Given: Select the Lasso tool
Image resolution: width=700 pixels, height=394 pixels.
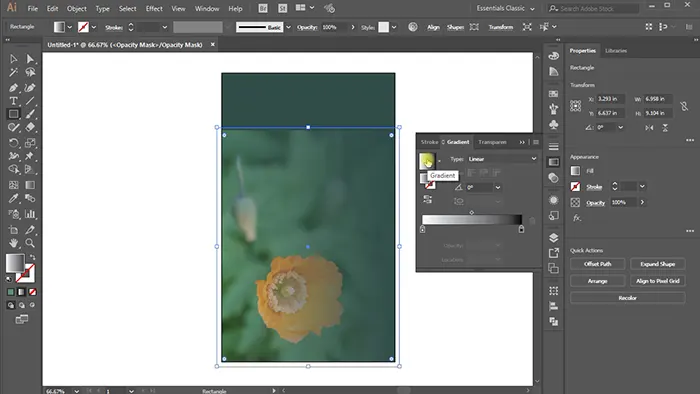Looking at the screenshot, I should coord(30,72).
